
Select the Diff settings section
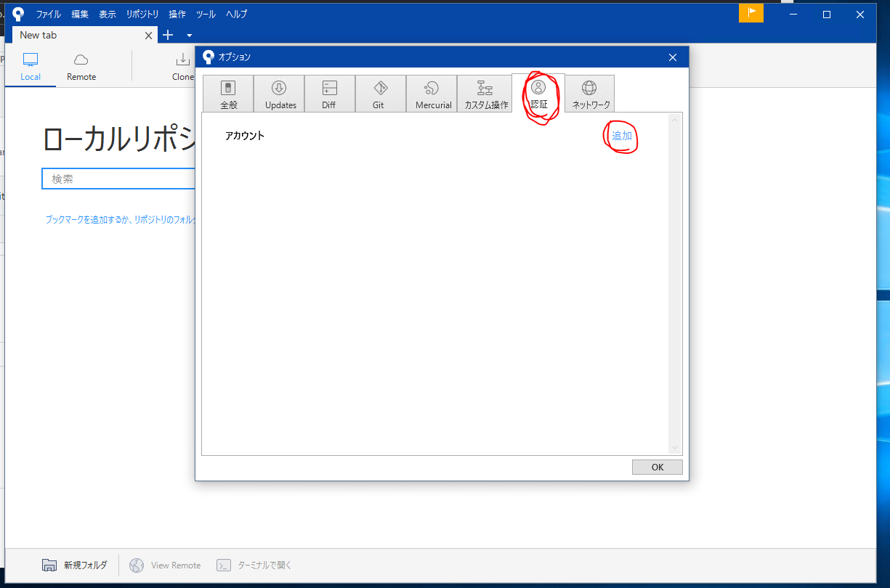tap(329, 93)
